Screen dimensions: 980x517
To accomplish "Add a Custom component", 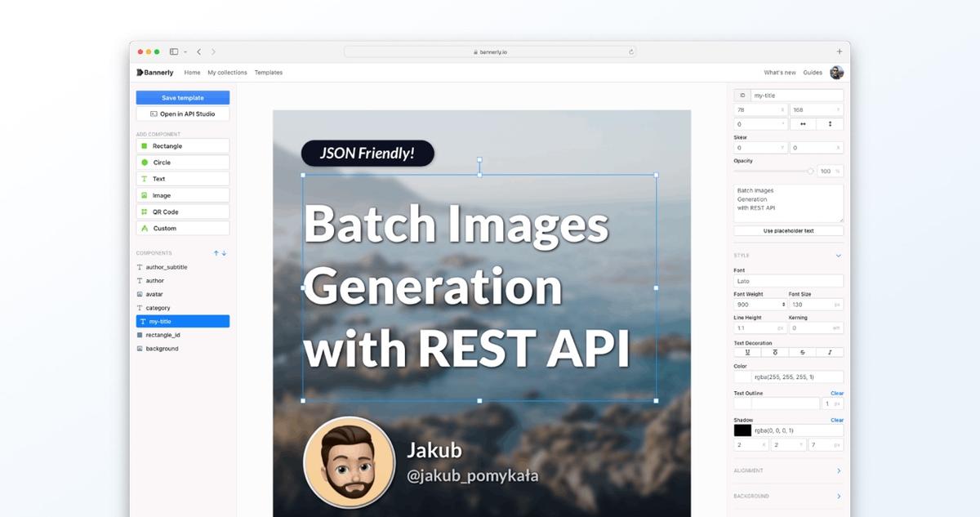I will (x=182, y=228).
